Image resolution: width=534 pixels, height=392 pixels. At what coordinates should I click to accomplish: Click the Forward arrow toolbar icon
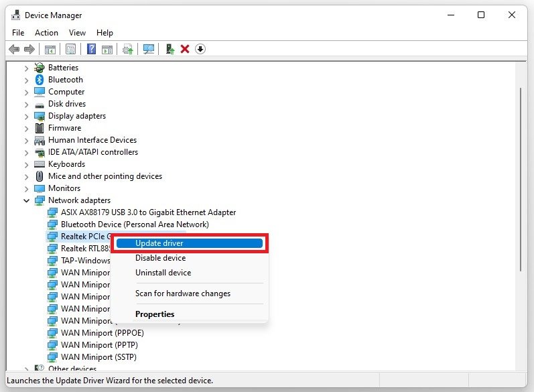tap(29, 50)
